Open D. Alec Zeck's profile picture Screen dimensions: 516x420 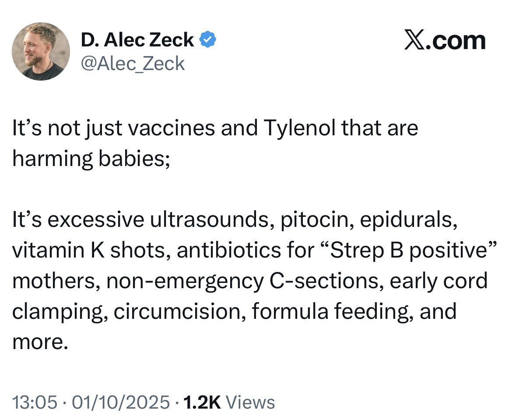(41, 51)
